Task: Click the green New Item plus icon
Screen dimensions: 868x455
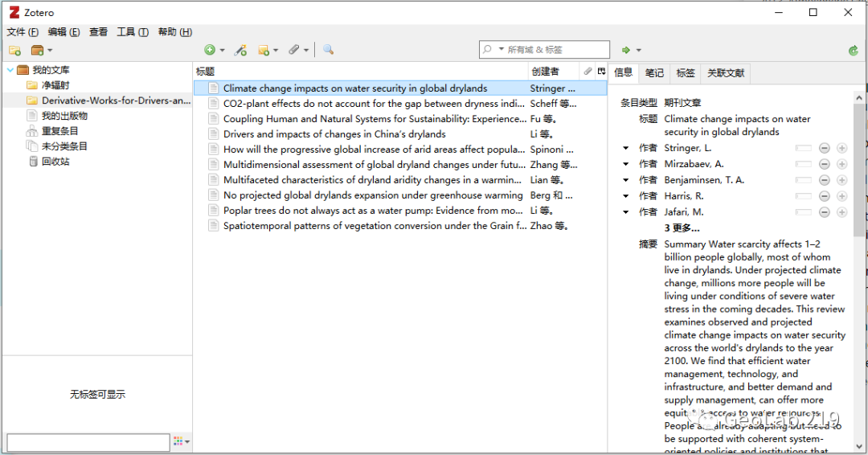Action: (210, 50)
